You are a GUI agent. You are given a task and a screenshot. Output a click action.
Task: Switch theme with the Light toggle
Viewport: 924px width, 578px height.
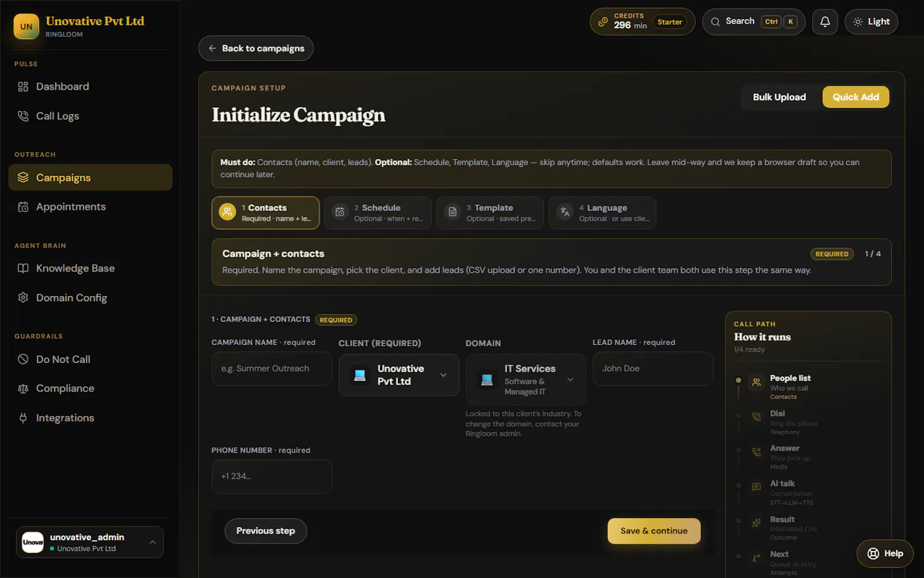871,22
